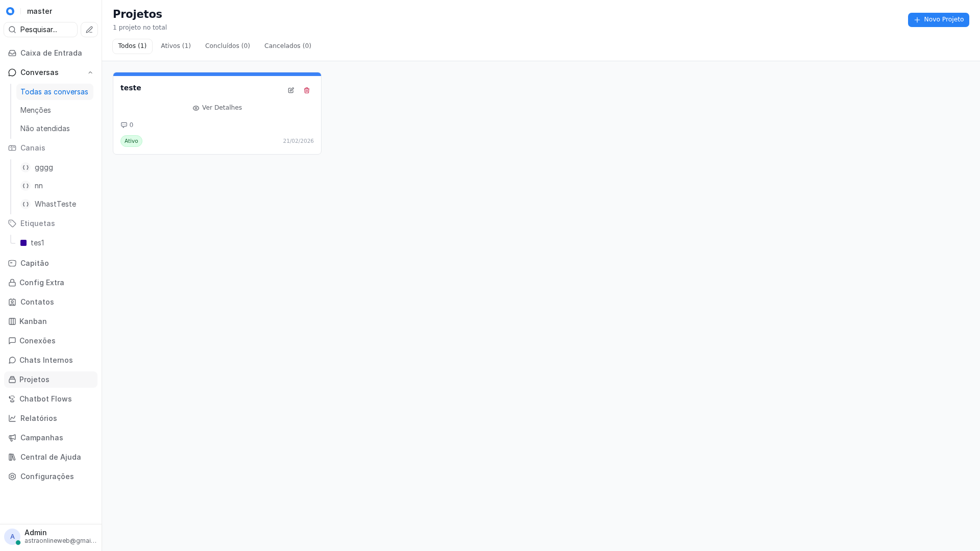Expand the Etiquetas section
Viewport: 980px width, 551px height.
[x=37, y=223]
